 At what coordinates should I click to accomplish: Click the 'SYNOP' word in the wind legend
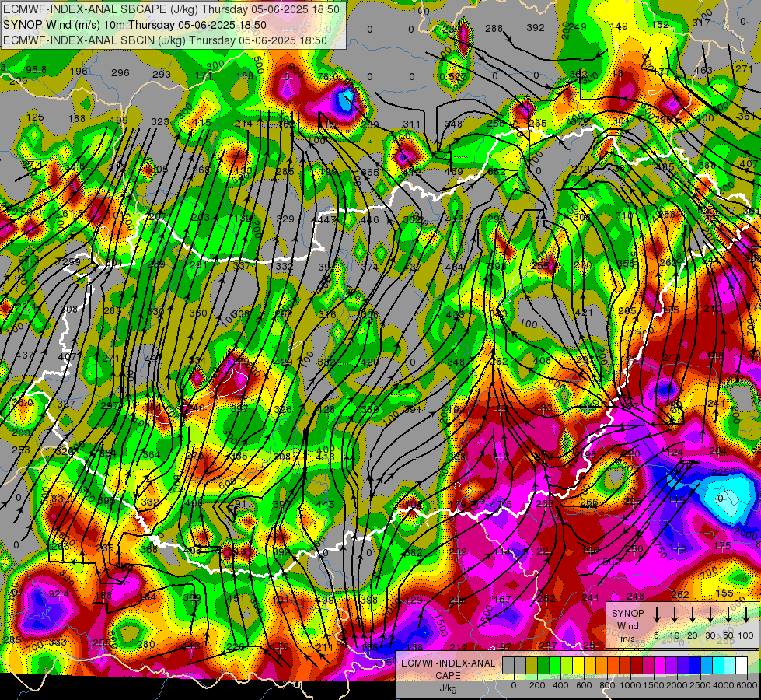pyautogui.click(x=628, y=613)
